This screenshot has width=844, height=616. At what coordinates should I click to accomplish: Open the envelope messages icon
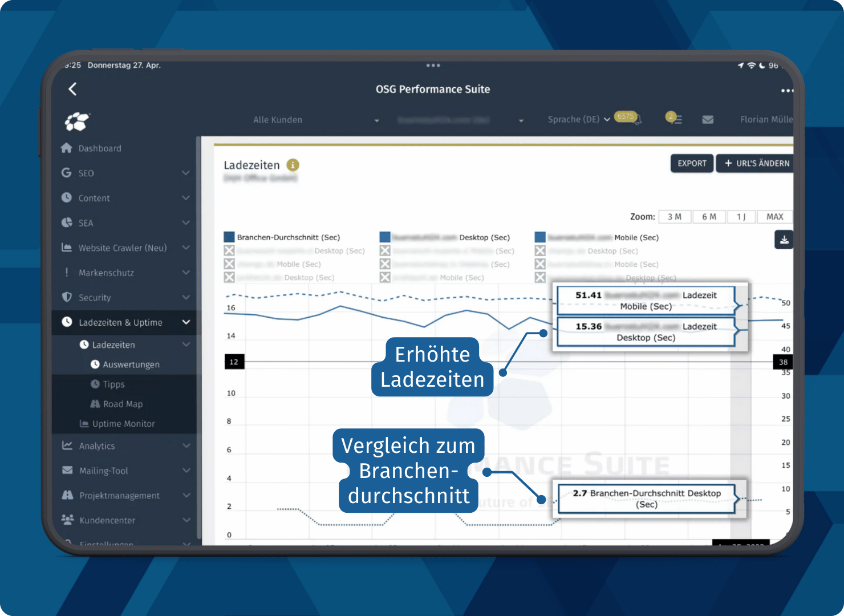click(708, 120)
